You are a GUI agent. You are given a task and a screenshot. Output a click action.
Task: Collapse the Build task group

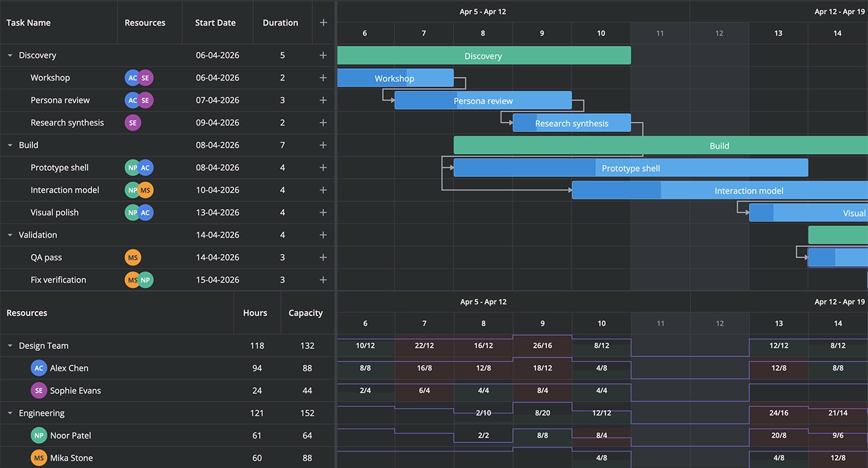[x=10, y=145]
